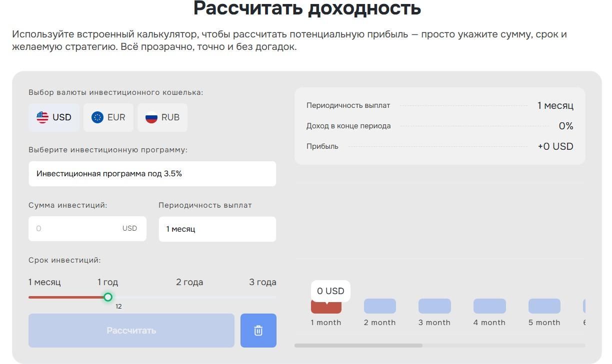The image size is (612, 364).
Task: Click the green investment term slider handle
Action: (108, 297)
